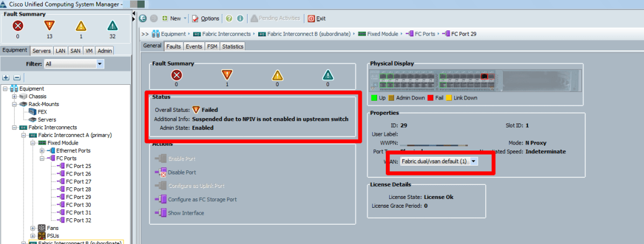Open the SAN navigation tab
Image resolution: width=644 pixels, height=244 pixels.
75,51
